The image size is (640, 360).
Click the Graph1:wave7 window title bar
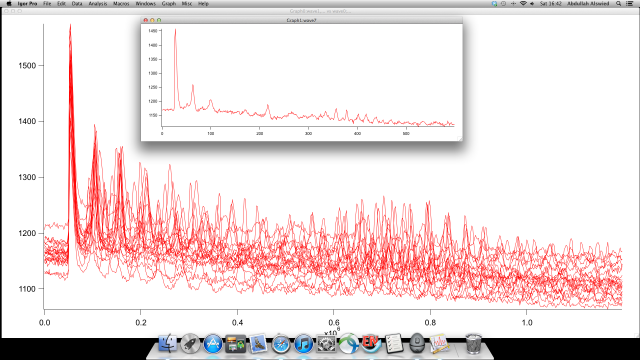click(x=302, y=20)
